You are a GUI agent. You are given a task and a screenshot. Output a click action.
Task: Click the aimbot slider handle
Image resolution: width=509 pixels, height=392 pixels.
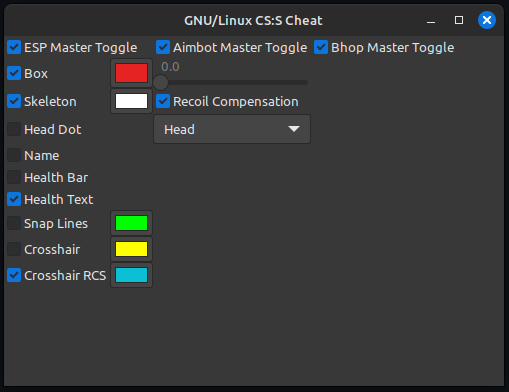pos(160,82)
